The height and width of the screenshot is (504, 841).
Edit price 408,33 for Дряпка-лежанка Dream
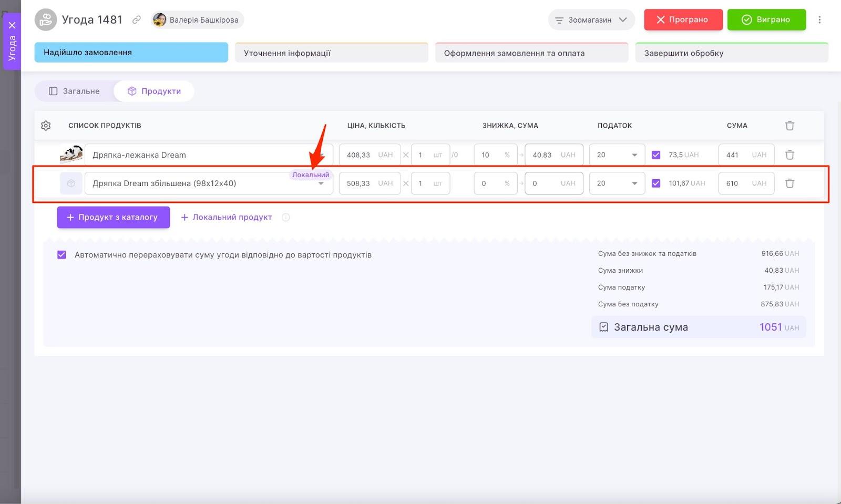click(370, 155)
